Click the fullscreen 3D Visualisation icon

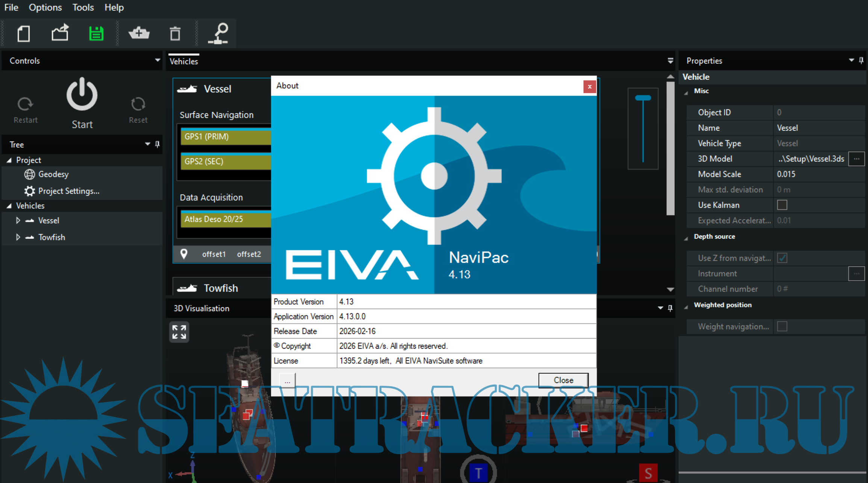click(179, 332)
